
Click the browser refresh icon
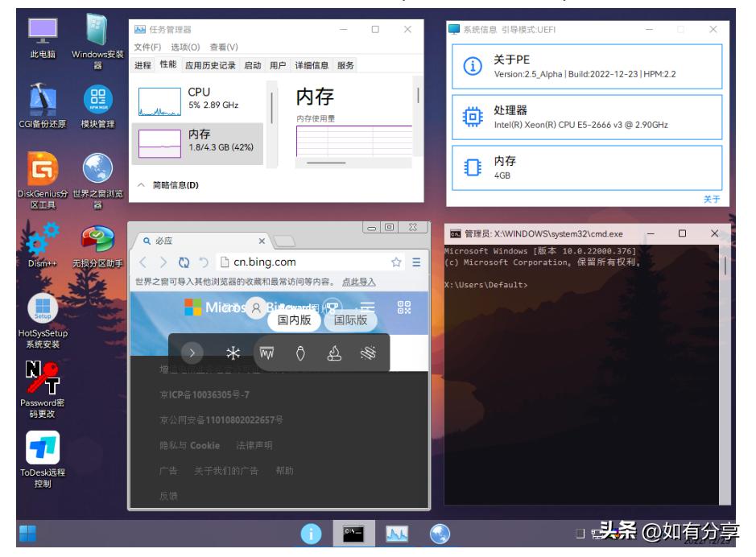tap(184, 262)
